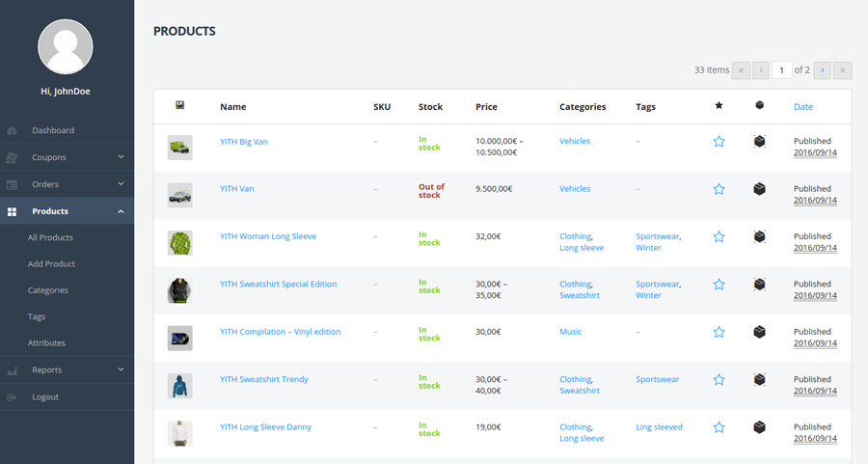Screen dimensions: 868x464
Task: Click the Reports chart icon in sidebar
Action: click(12, 369)
